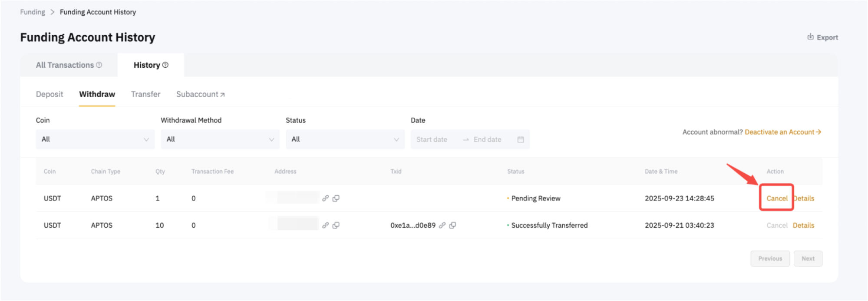
Task: Copy the Txid 0xe1a...d0e89
Action: [452, 225]
